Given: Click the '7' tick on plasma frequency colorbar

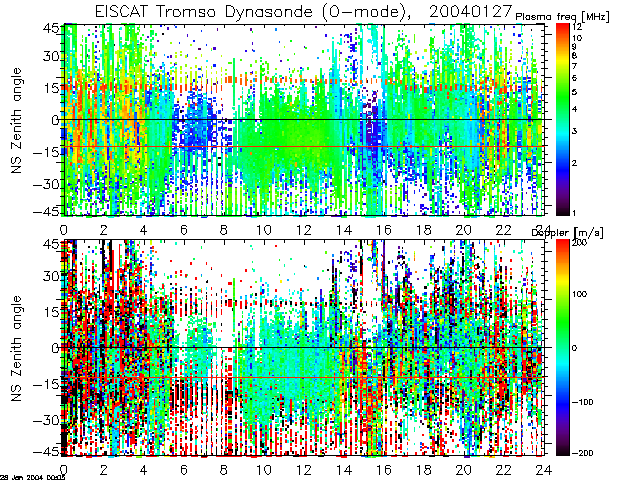Looking at the screenshot, I should pyautogui.click(x=574, y=66).
